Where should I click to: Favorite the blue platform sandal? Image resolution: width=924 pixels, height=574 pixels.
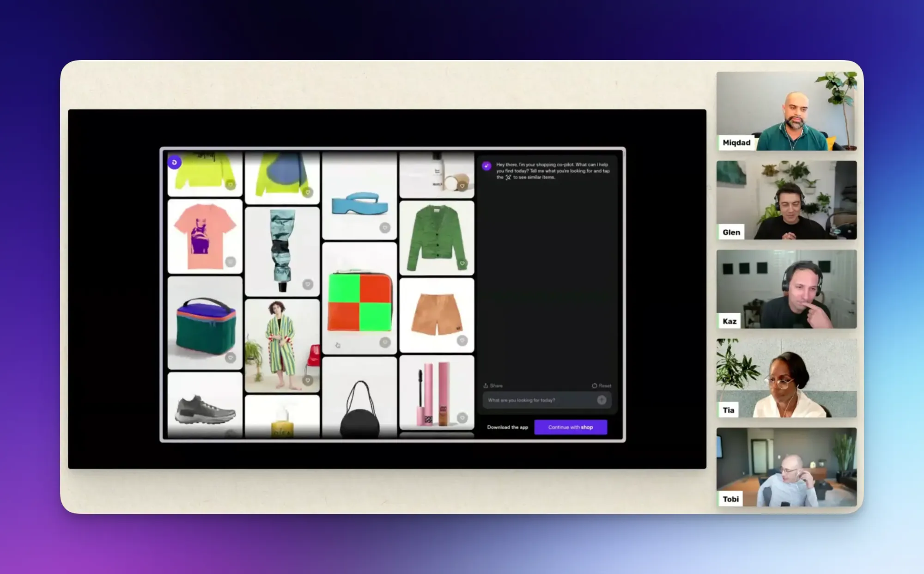[385, 227]
